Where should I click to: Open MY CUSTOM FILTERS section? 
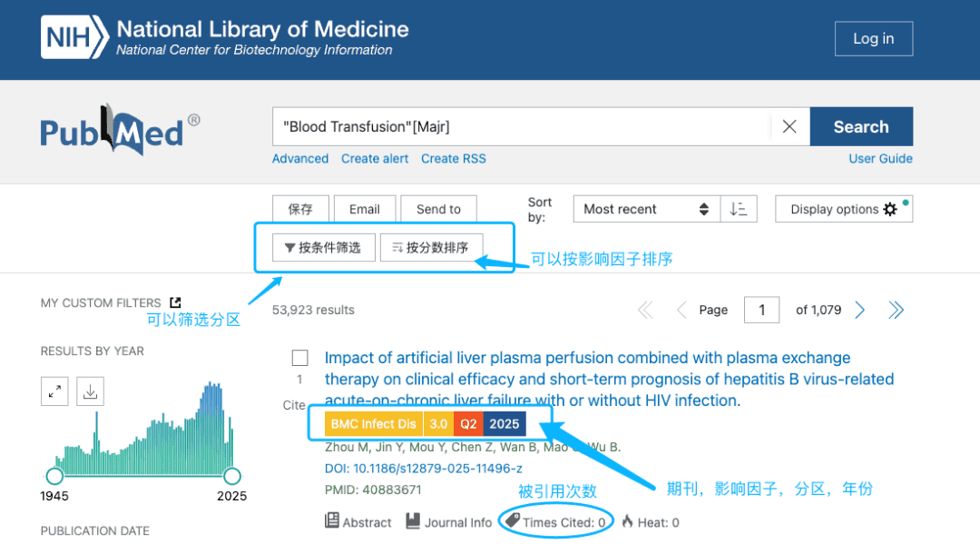click(100, 302)
